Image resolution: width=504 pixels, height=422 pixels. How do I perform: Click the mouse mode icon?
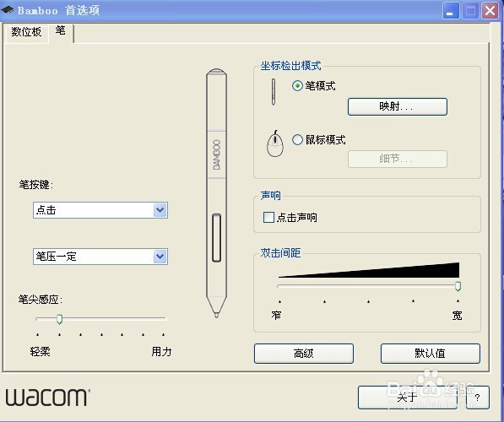coord(275,143)
